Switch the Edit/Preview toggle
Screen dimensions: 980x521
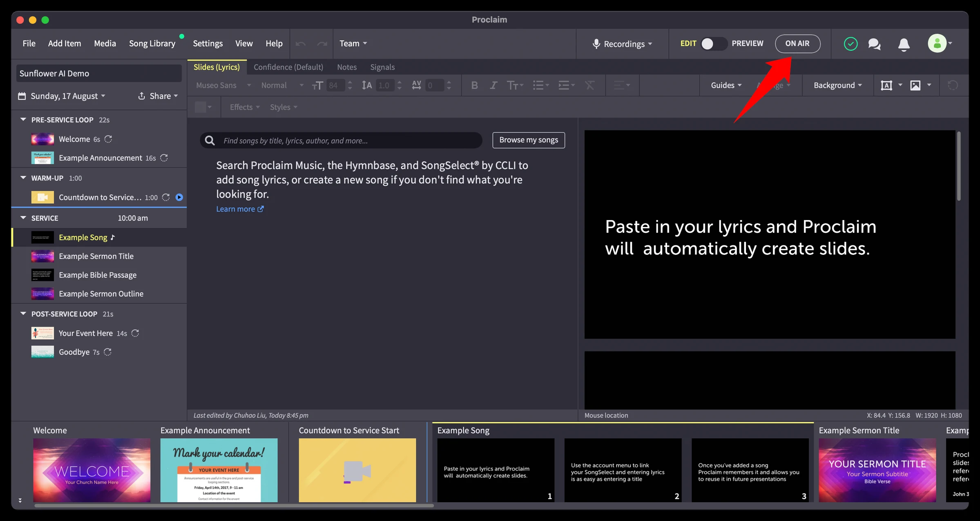[x=714, y=44]
